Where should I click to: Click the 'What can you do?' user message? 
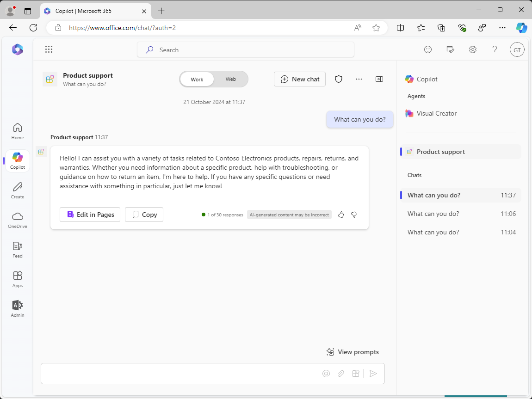(359, 119)
